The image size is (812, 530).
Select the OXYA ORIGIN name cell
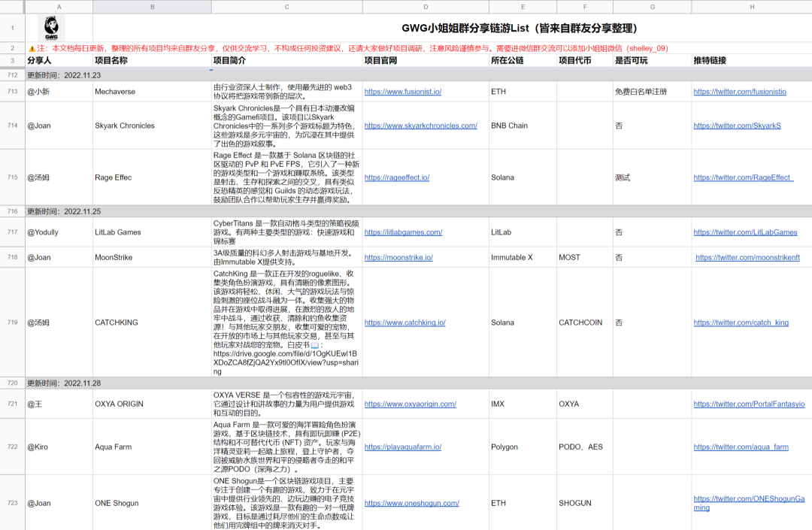pyautogui.click(x=152, y=404)
